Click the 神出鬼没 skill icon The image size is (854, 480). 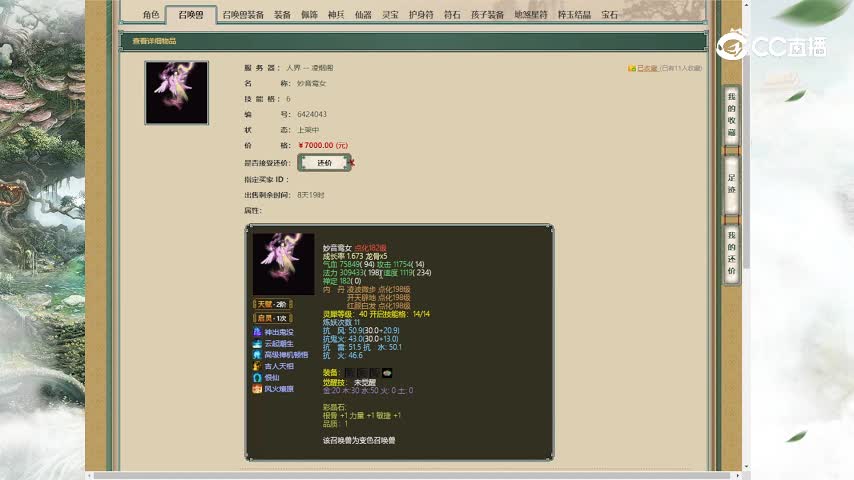point(257,332)
